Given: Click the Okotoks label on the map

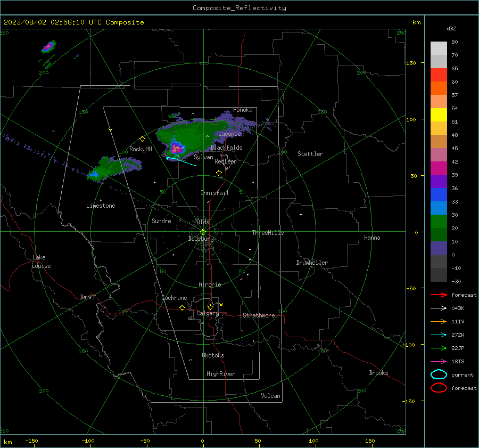Looking at the screenshot, I should [213, 355].
